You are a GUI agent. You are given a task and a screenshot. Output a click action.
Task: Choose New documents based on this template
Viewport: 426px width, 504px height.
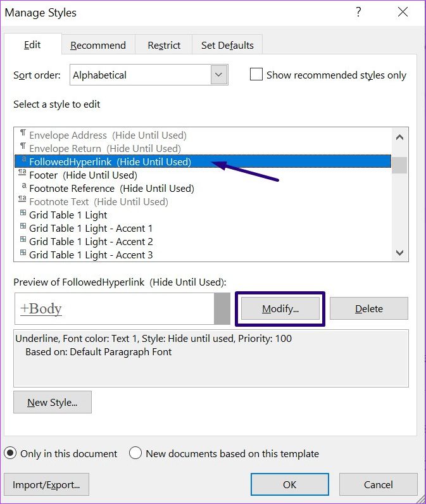[135, 453]
